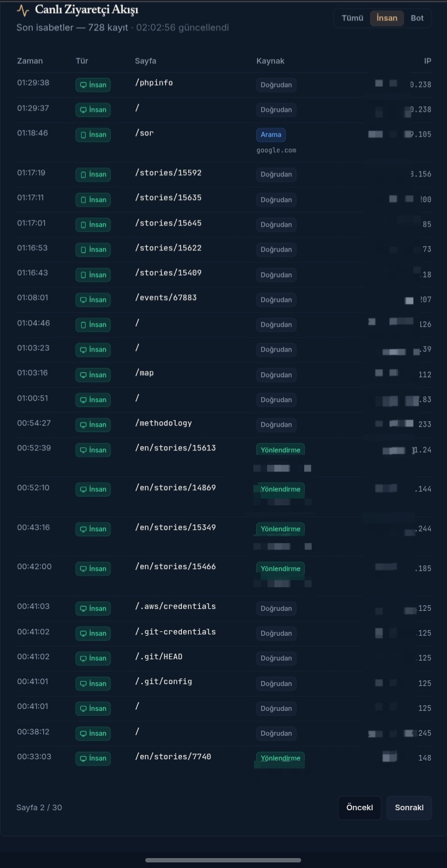The image size is (447, 868).
Task: Click mobile İnsan badge in /stories/15409 row
Action: point(93,275)
